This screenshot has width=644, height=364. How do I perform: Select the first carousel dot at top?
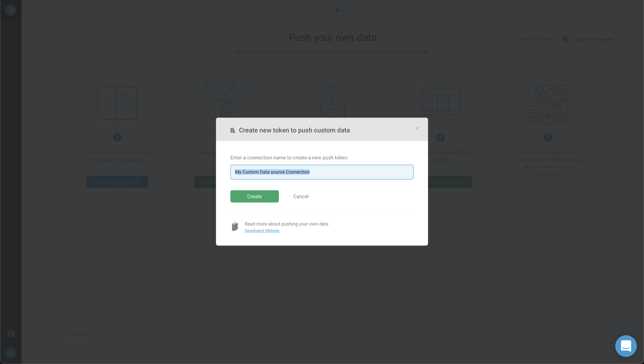pyautogui.click(x=328, y=10)
